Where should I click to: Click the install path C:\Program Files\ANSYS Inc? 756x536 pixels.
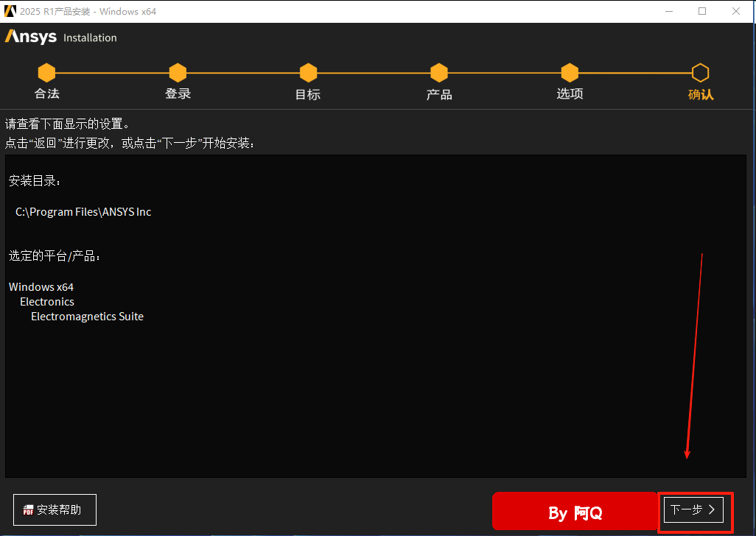(83, 212)
